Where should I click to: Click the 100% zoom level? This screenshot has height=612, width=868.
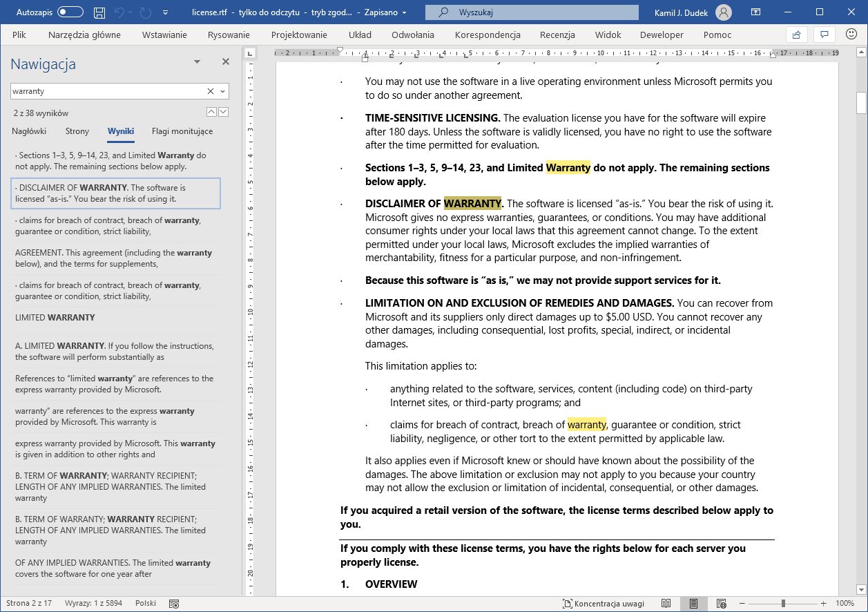click(845, 603)
